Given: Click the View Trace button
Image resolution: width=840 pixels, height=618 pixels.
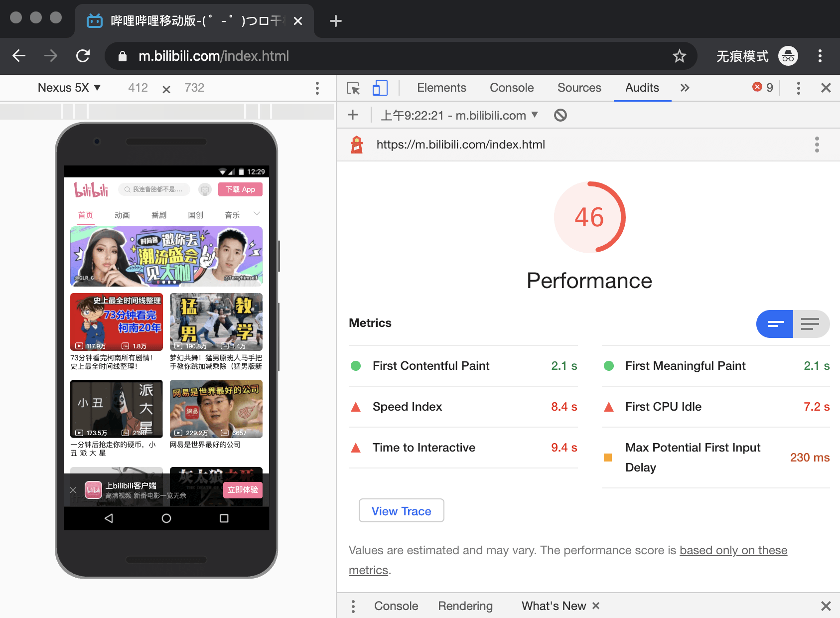Looking at the screenshot, I should pyautogui.click(x=401, y=511).
